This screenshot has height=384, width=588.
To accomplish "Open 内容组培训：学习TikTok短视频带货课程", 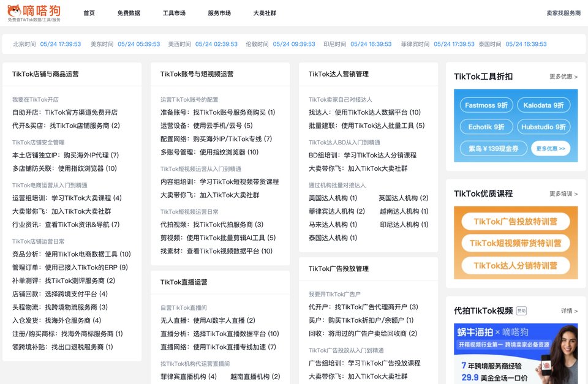I will pyautogui.click(x=220, y=182).
